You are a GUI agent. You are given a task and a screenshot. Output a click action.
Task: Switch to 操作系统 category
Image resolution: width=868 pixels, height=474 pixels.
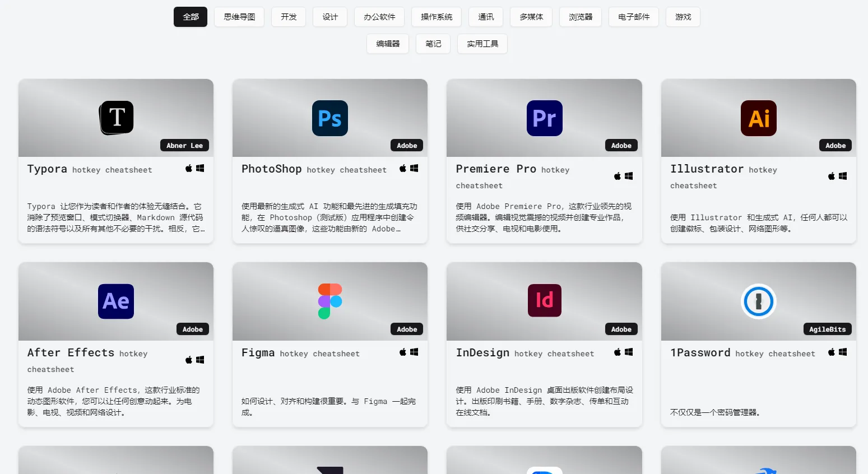pyautogui.click(x=437, y=17)
